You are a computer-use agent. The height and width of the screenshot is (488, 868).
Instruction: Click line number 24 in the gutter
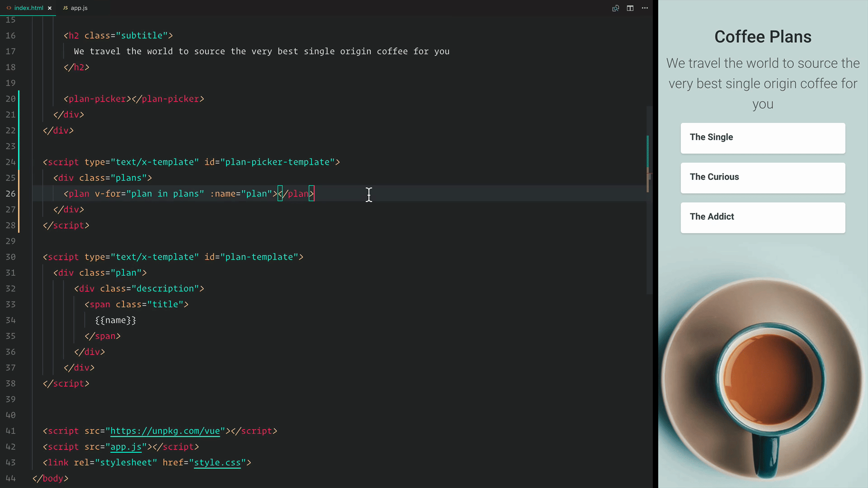(10, 162)
